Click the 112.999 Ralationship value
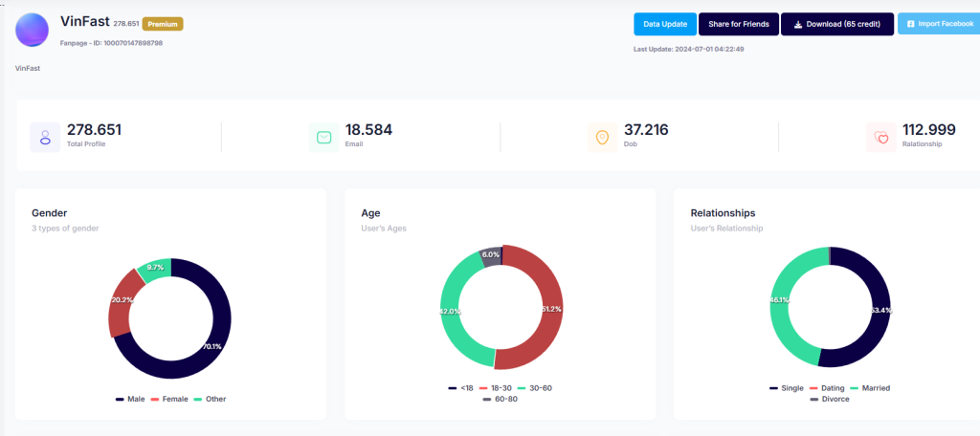The image size is (980, 436). [x=928, y=130]
